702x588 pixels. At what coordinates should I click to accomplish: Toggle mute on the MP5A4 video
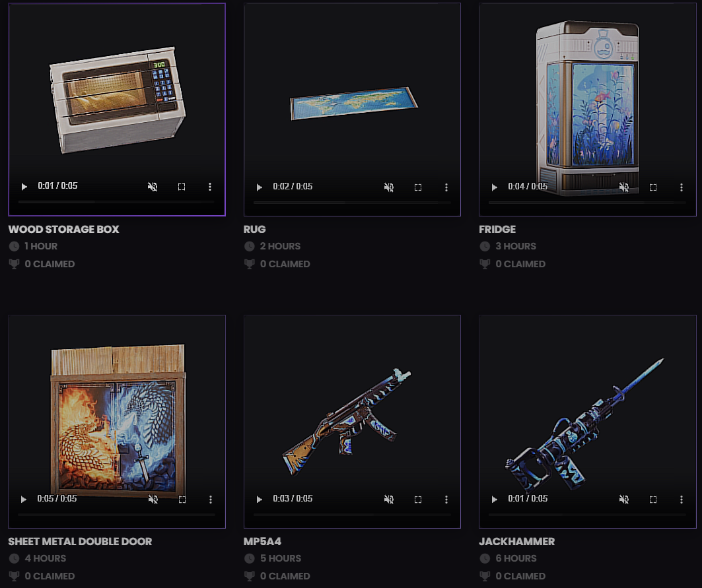point(388,500)
